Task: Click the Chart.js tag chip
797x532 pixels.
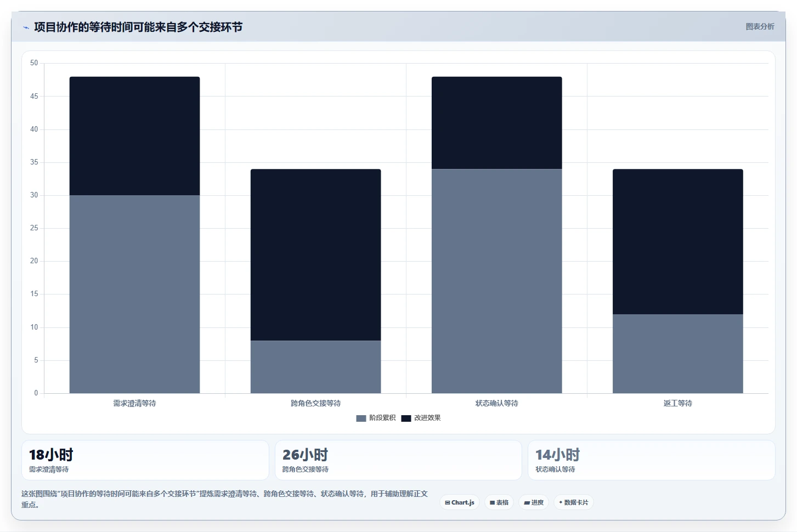Action: pos(460,502)
